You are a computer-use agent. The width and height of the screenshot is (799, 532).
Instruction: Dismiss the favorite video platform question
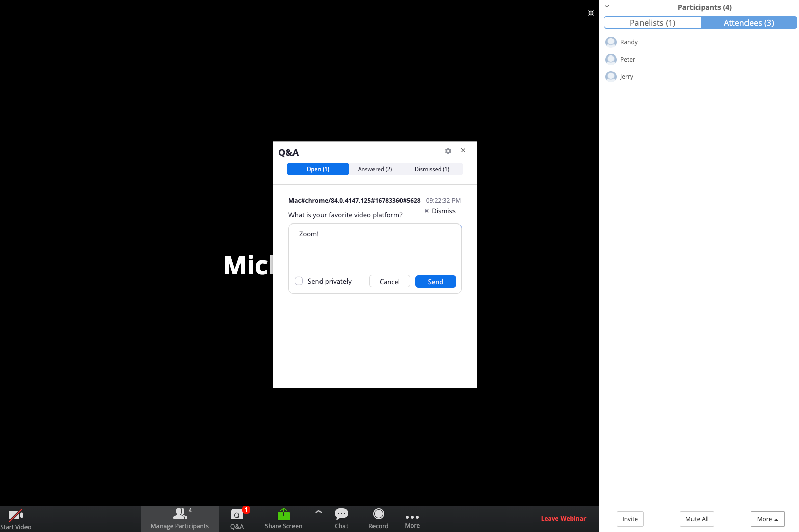pos(440,211)
